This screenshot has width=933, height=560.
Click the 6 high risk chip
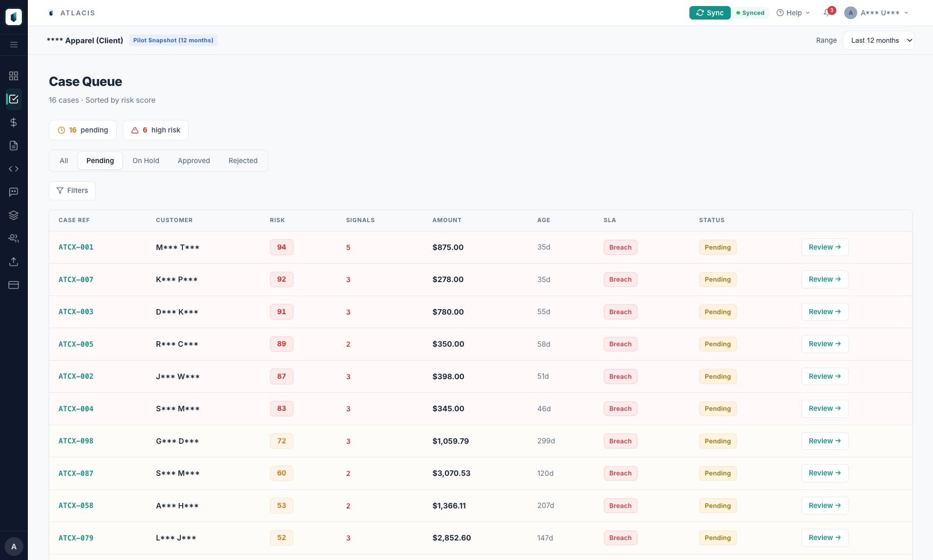pyautogui.click(x=156, y=130)
